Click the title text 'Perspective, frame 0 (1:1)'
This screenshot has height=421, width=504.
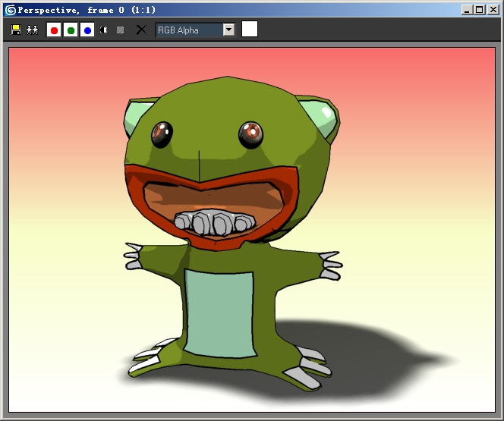87,10
